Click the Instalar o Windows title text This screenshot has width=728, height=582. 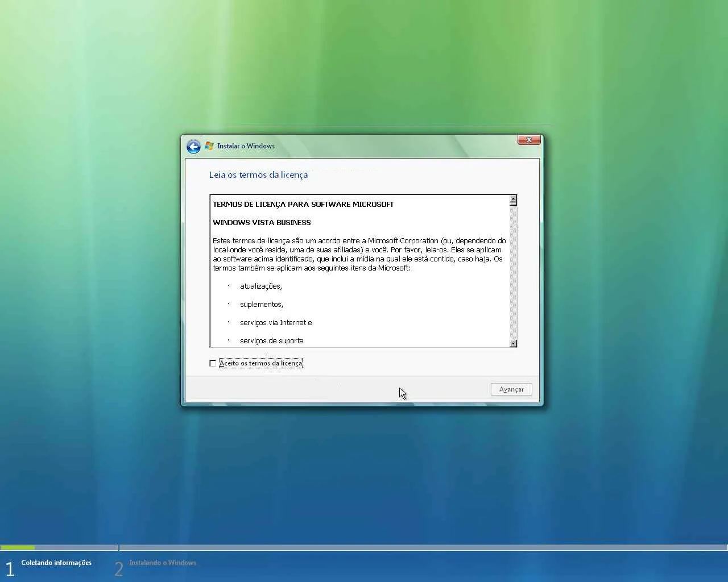click(246, 146)
